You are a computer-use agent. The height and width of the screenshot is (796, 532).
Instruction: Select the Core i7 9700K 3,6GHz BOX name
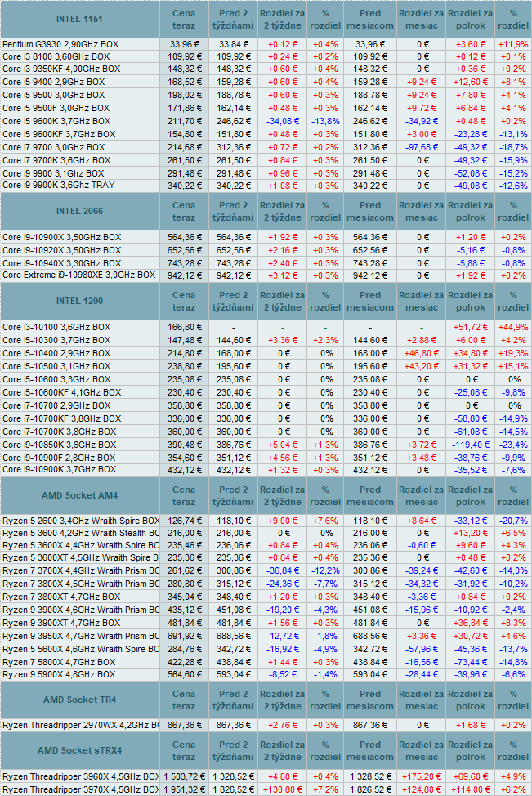(56, 160)
